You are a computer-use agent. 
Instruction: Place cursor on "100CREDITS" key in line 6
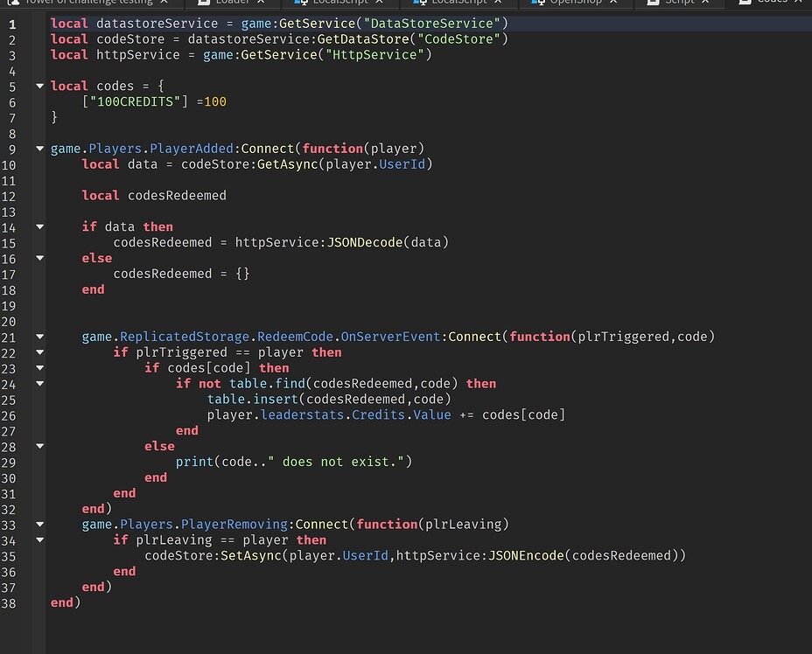coord(135,101)
